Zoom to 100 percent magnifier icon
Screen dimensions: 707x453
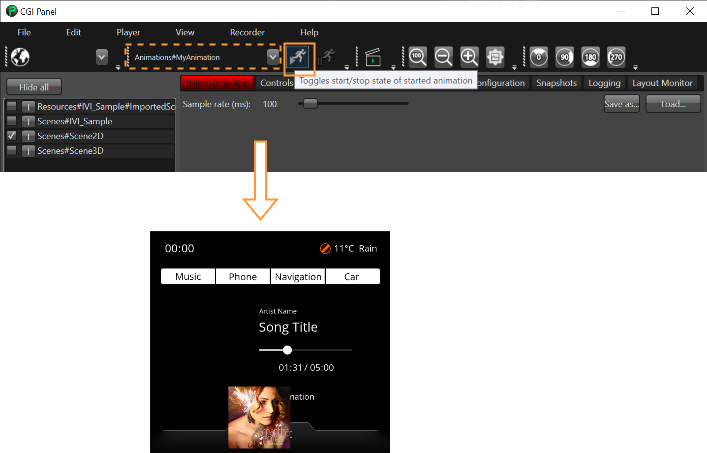click(418, 57)
